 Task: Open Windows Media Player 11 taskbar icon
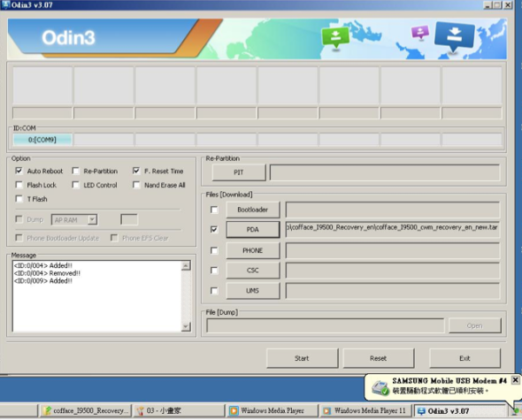pyautogui.click(x=327, y=410)
